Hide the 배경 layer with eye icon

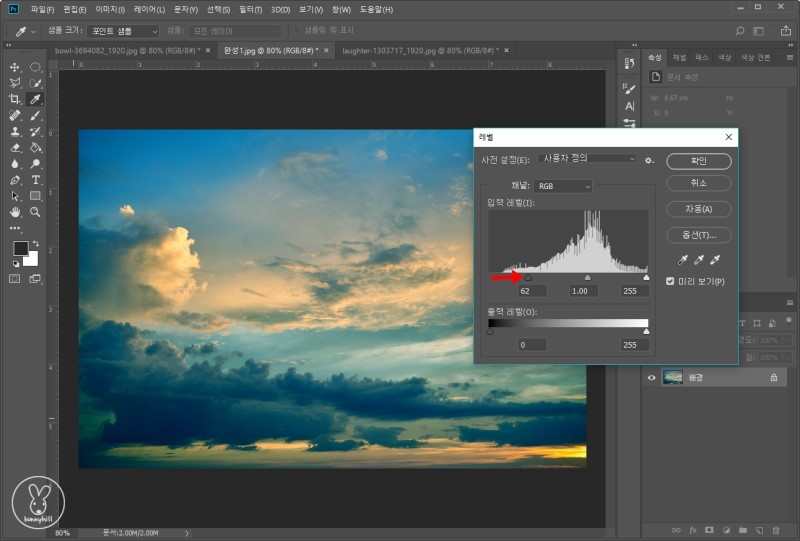651,377
